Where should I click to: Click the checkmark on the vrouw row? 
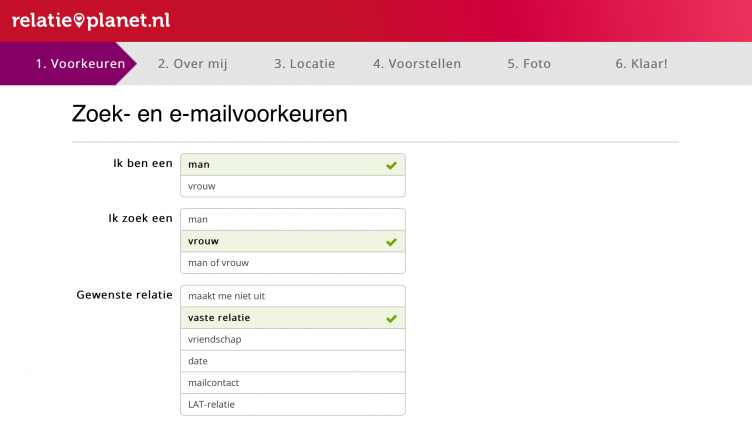(x=391, y=242)
